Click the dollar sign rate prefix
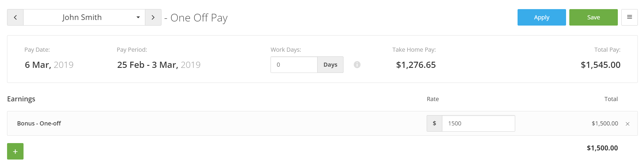 434,123
